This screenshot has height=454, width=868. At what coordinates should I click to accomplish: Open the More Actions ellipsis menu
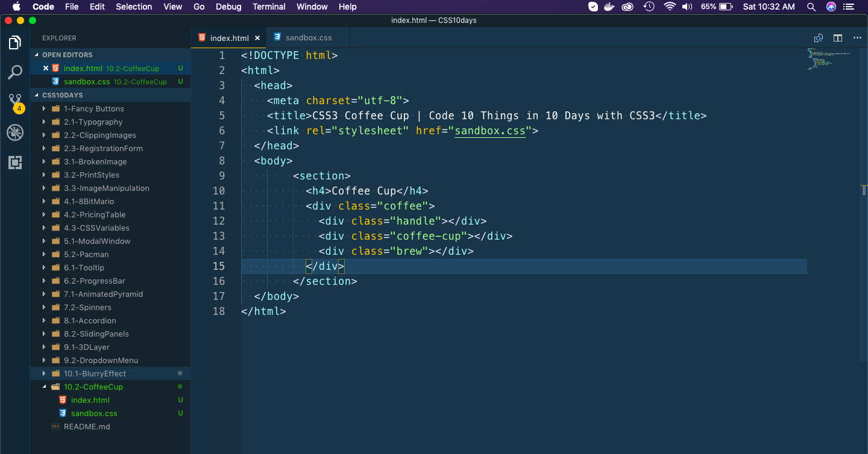(x=857, y=37)
